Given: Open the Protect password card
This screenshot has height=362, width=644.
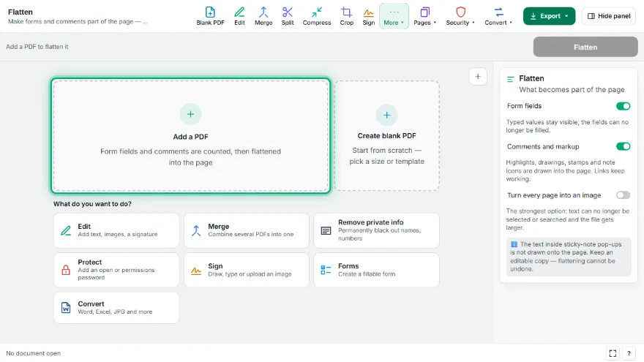Looking at the screenshot, I should click(116, 270).
